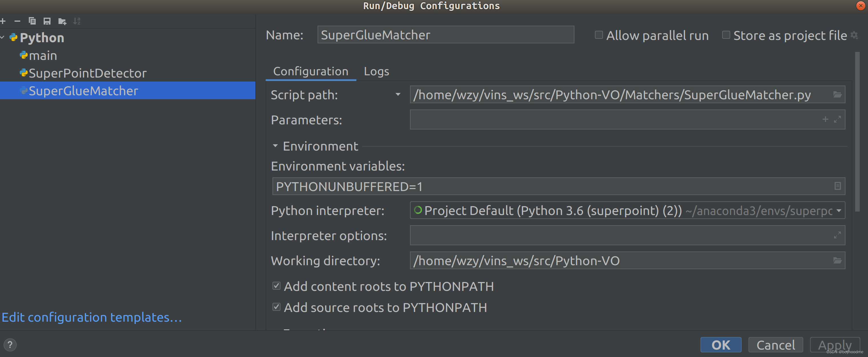
Task: Open environment variables edit list icon
Action: tap(837, 186)
